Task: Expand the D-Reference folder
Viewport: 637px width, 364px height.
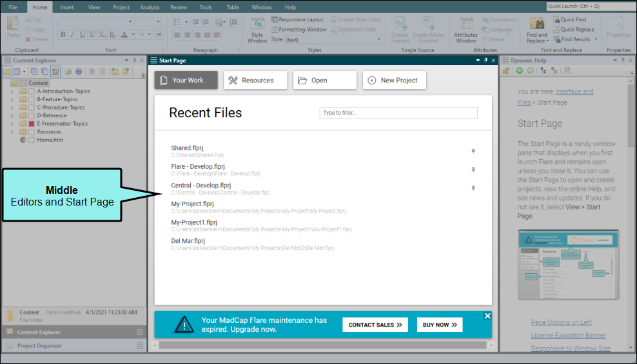Action: click(12, 116)
